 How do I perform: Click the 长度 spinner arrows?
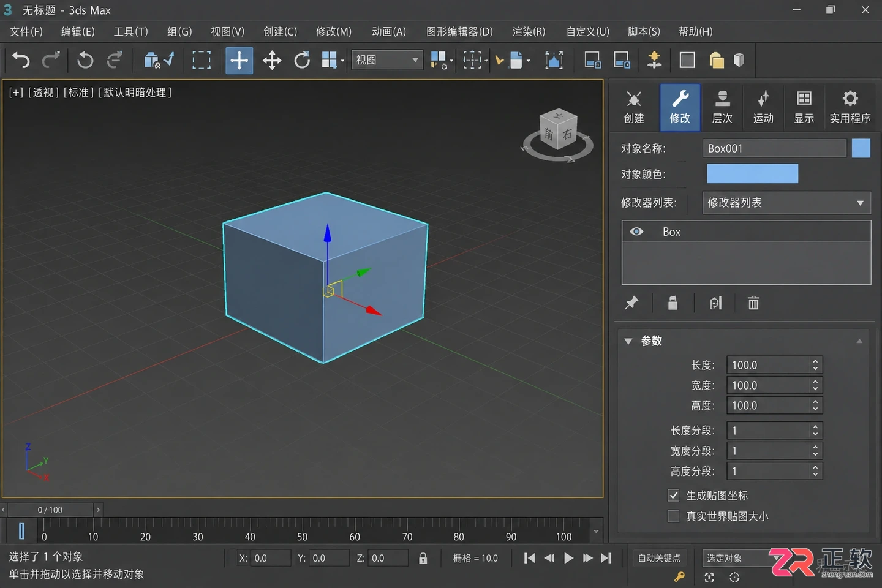(x=815, y=365)
